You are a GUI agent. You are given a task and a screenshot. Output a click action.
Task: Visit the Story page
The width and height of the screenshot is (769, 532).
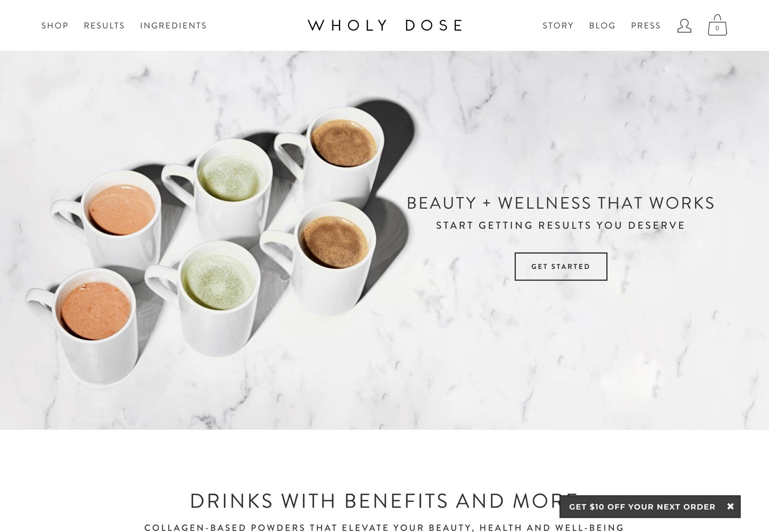pyautogui.click(x=558, y=26)
